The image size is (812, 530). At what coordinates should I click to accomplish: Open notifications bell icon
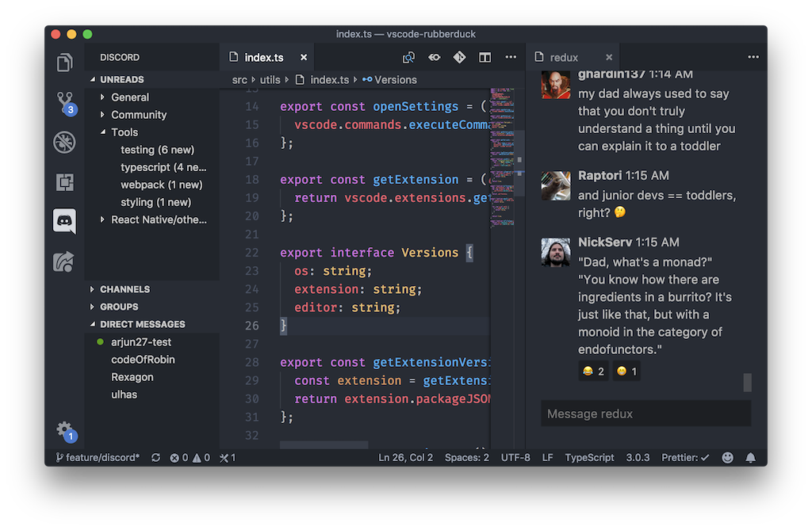pos(750,458)
